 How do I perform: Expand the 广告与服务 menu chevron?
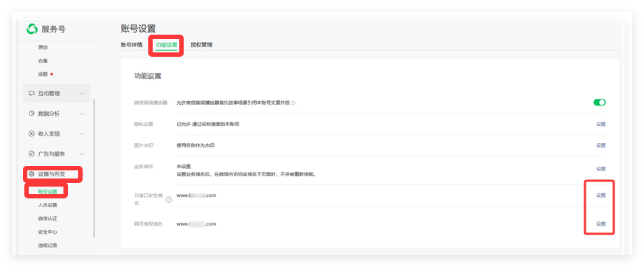pyautogui.click(x=82, y=154)
